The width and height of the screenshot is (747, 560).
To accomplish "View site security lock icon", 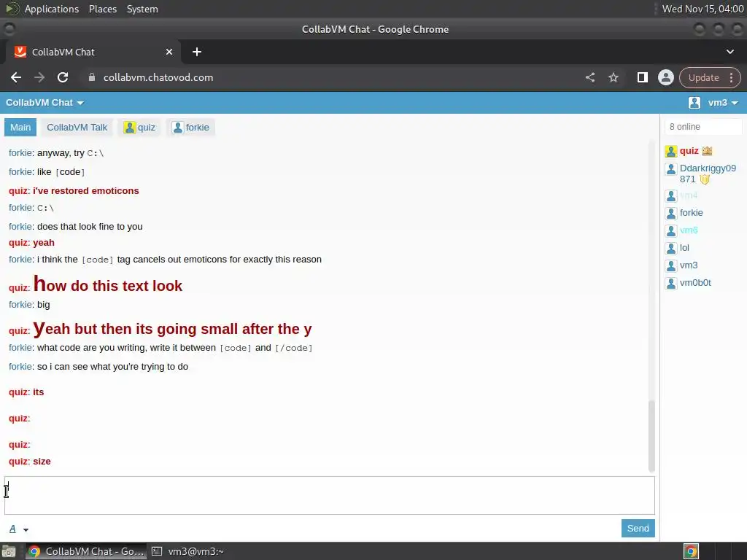I will click(x=91, y=77).
